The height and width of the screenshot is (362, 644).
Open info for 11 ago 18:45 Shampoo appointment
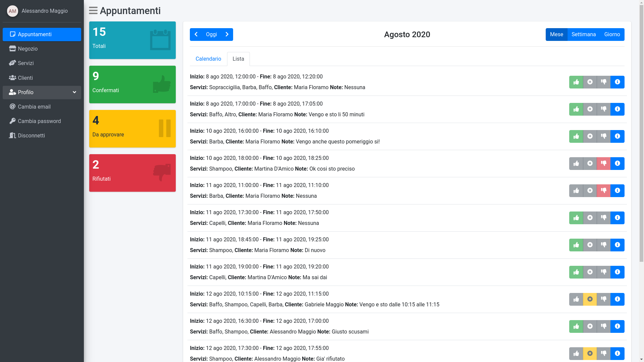coord(617,245)
